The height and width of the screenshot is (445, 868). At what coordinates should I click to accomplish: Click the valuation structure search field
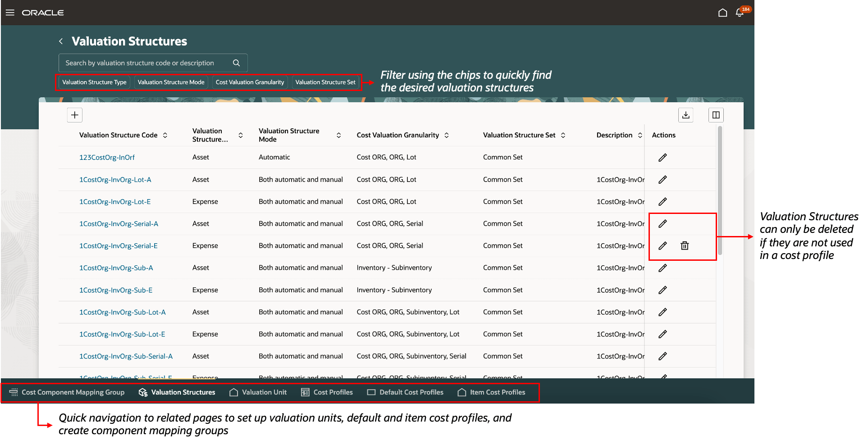click(153, 63)
